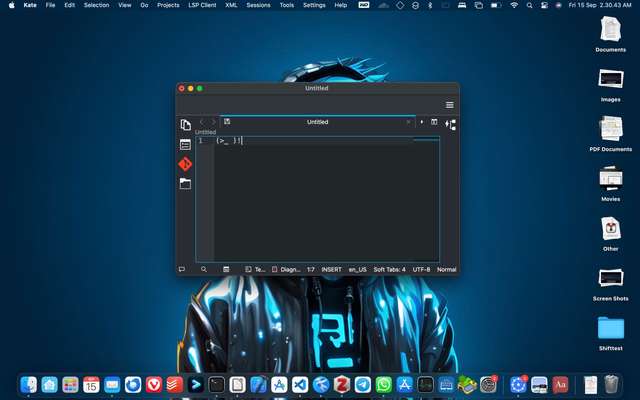The height and width of the screenshot is (400, 640).
Task: Open the Symbol Outline icon on right sidebar
Action: tap(450, 124)
